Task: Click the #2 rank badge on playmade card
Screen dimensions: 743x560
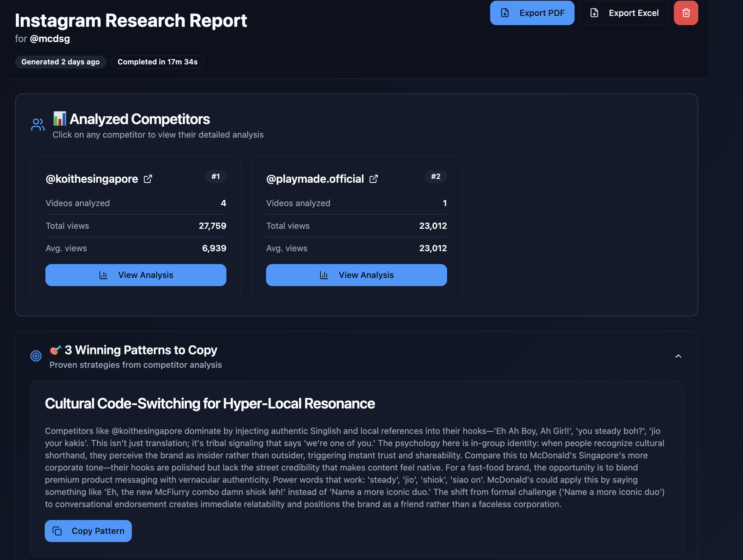Action: click(436, 177)
